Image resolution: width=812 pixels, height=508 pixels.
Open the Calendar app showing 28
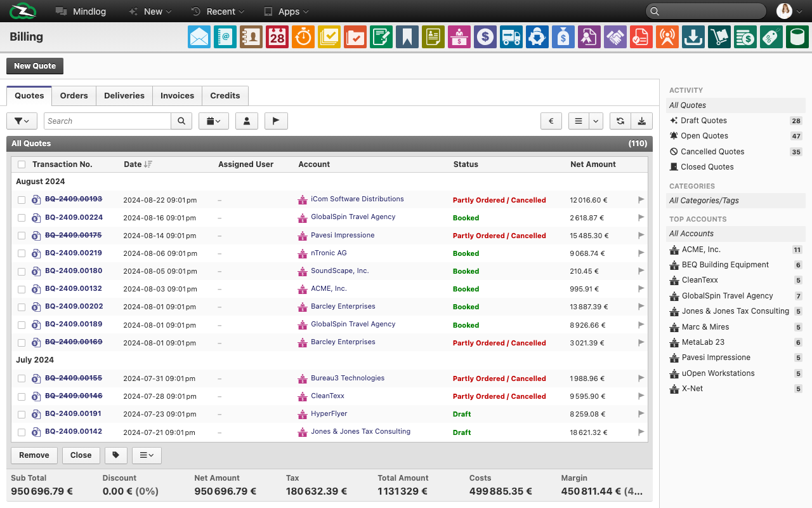(277, 37)
